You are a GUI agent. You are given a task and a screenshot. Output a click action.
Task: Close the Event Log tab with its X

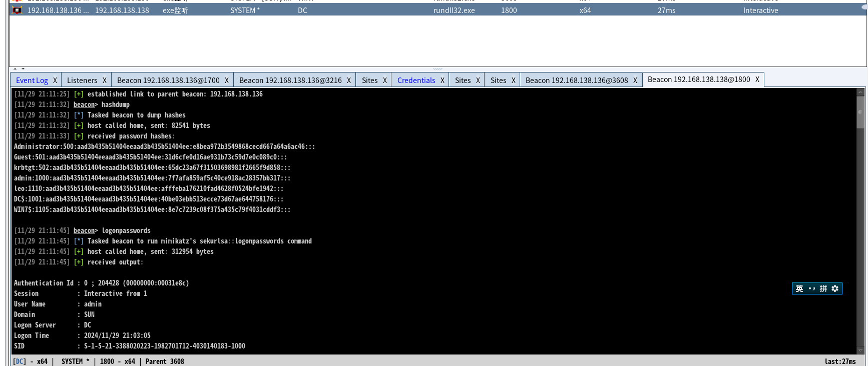tap(55, 80)
